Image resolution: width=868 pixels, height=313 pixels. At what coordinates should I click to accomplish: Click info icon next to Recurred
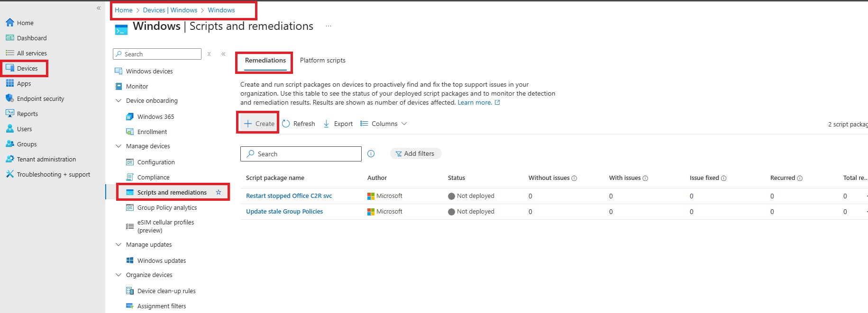[x=800, y=178]
